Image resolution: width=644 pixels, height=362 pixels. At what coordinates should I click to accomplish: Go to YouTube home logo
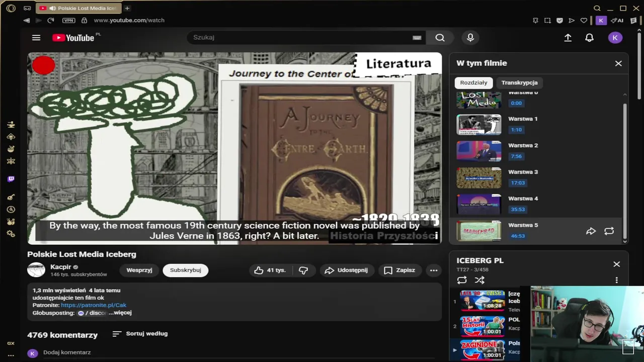pyautogui.click(x=73, y=38)
